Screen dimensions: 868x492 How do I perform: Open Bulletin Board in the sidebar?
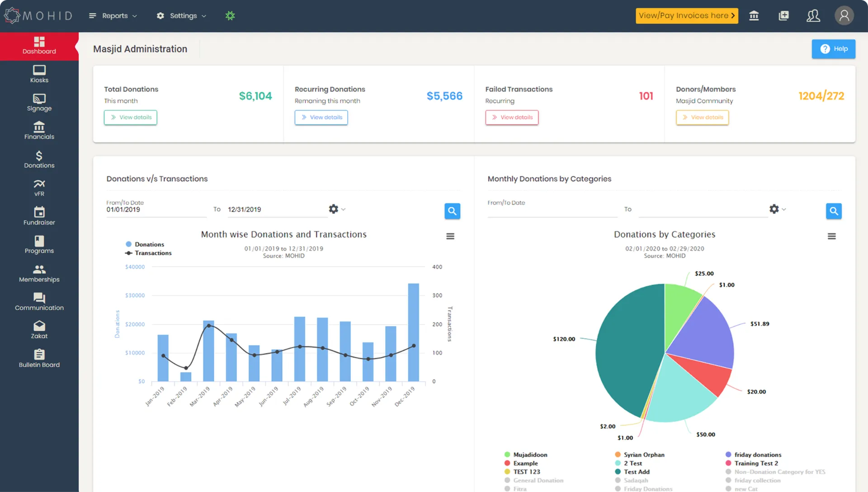pyautogui.click(x=39, y=359)
